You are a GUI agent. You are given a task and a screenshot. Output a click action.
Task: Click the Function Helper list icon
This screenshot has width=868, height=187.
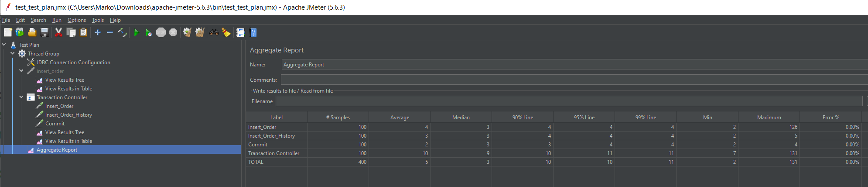point(240,32)
